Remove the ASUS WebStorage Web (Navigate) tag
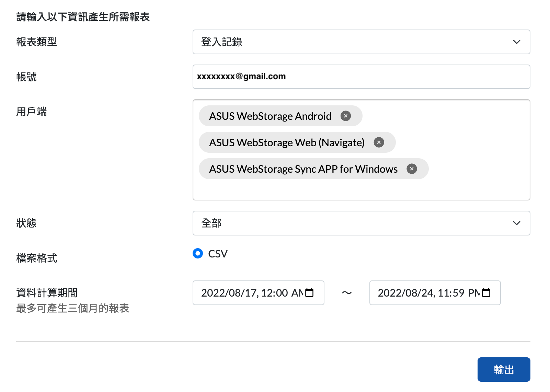 pos(379,142)
